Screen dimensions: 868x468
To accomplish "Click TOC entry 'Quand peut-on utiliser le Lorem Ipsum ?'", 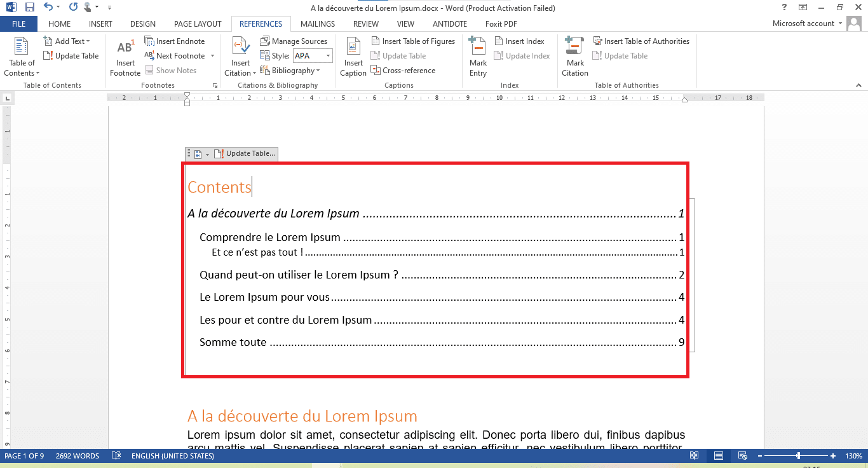I will 299,275.
